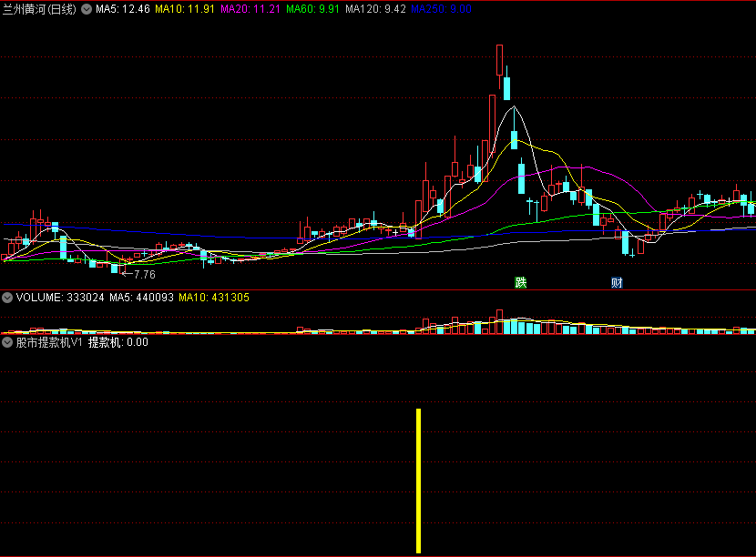The image size is (756, 557).
Task: Open the dropdown arrow beside 股市提款机V1
Action: [x=7, y=342]
